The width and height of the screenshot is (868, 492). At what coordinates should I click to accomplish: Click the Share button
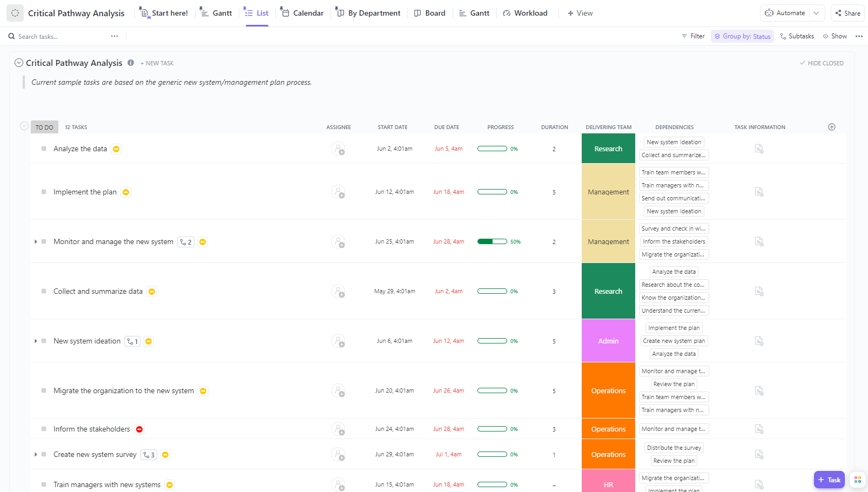click(847, 13)
